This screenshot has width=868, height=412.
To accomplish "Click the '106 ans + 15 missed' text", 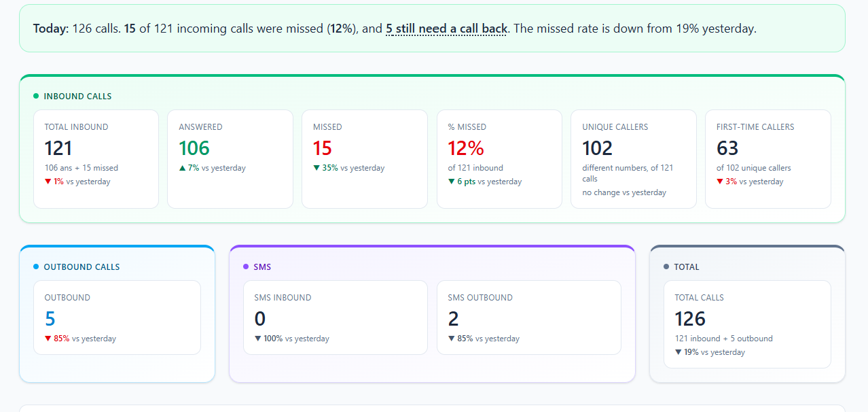I will tap(82, 168).
